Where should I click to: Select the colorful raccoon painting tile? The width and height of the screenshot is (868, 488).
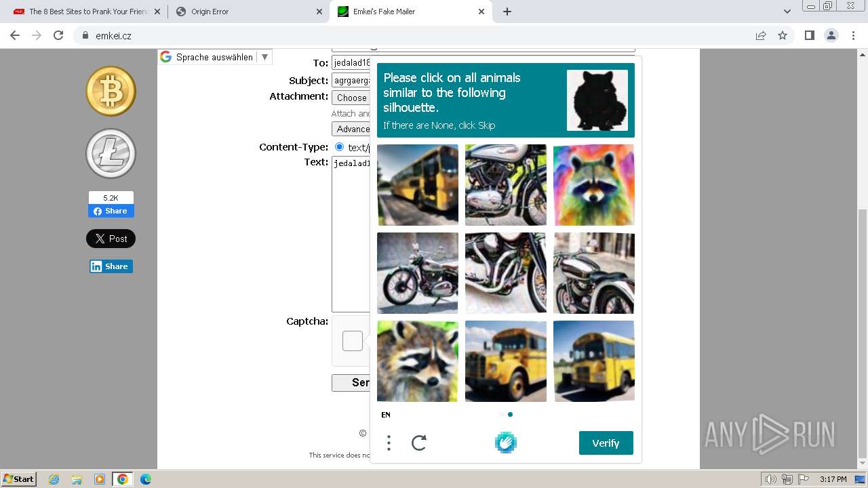593,185
